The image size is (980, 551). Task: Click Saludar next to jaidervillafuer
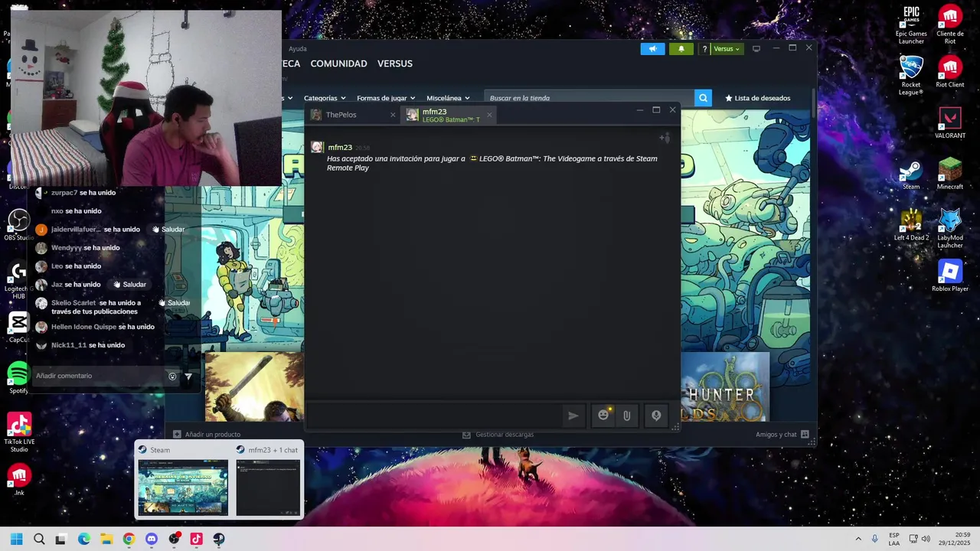click(168, 230)
